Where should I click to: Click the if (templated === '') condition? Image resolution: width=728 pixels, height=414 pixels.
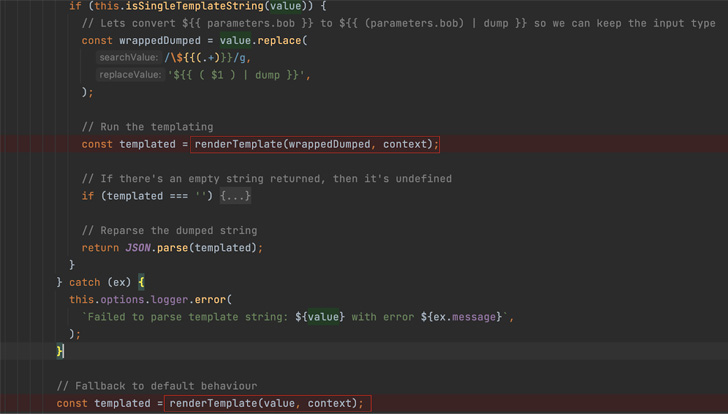147,196
